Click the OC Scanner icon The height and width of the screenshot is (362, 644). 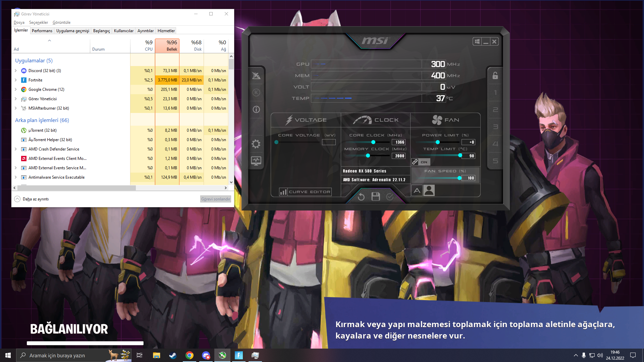256,76
